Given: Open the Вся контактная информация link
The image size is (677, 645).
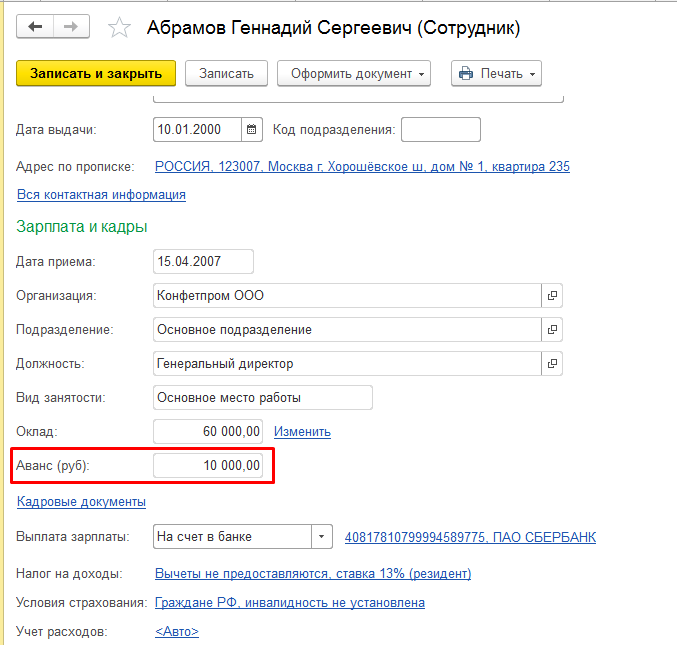Looking at the screenshot, I should point(101,194).
